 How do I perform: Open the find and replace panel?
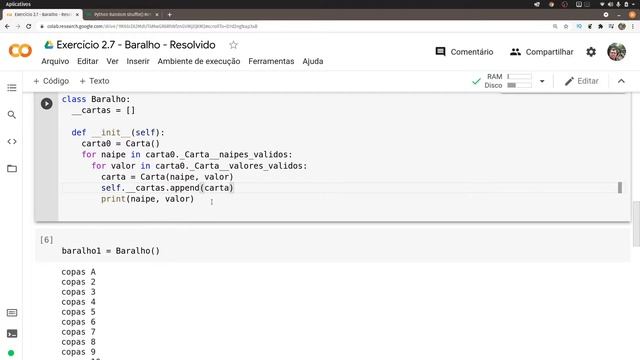[12, 115]
